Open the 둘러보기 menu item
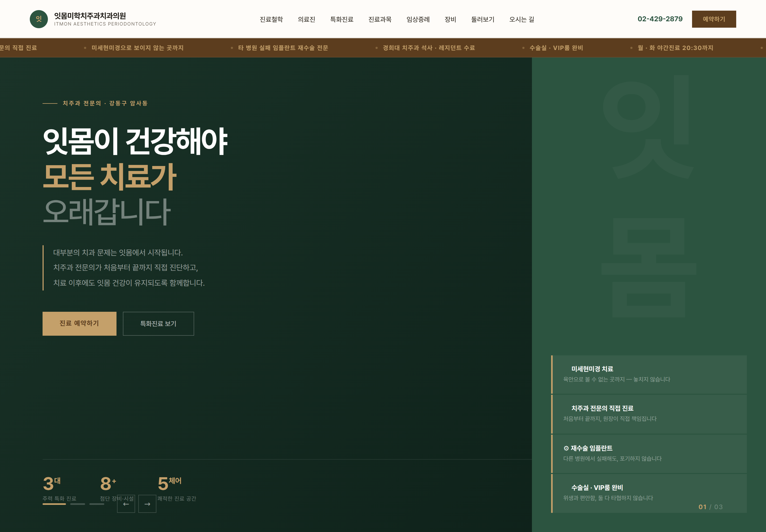Viewport: 766px width, 532px height. coord(483,19)
